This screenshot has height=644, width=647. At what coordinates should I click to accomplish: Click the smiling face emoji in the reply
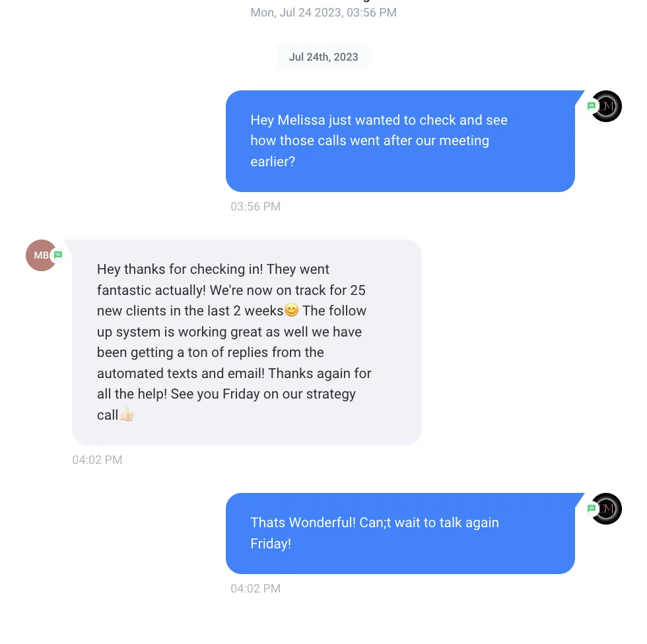pos(291,310)
